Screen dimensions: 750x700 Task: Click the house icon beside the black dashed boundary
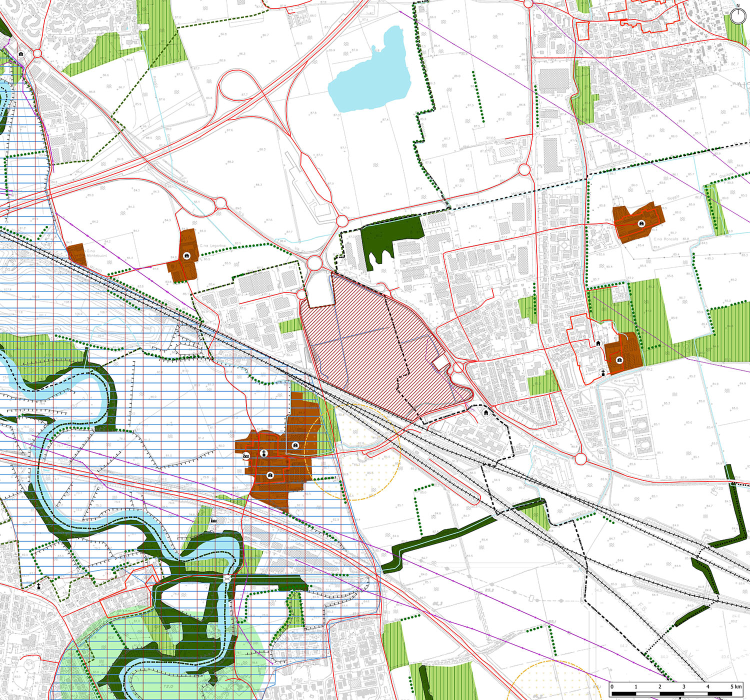(485, 413)
